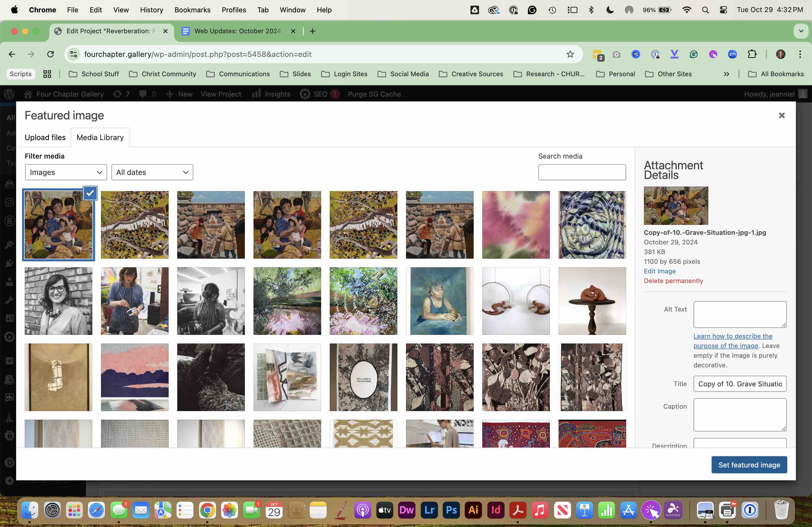The width and height of the screenshot is (812, 527).
Task: Click the Alt Text field
Action: coord(740,315)
